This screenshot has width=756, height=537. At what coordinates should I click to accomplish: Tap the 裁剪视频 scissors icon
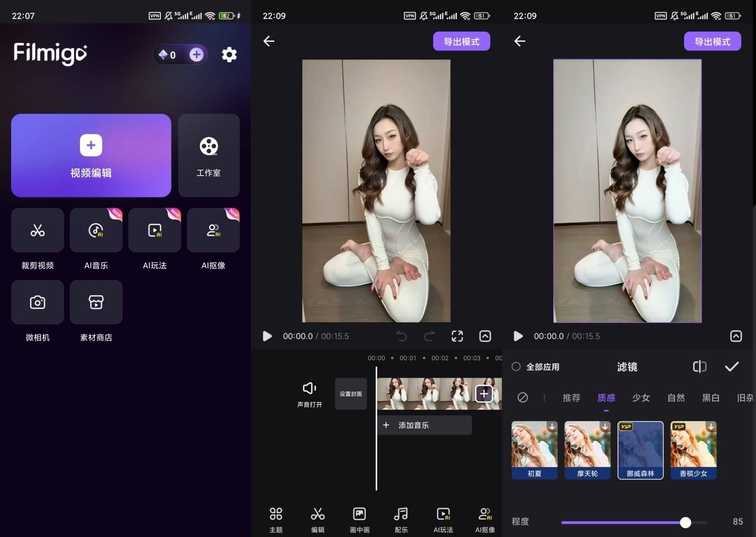click(38, 231)
